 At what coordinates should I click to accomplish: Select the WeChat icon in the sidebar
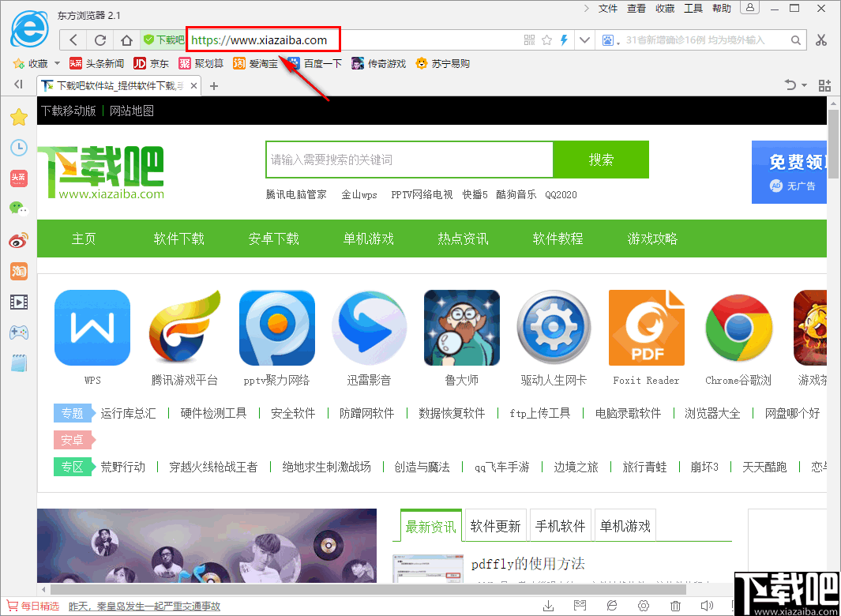(19, 208)
